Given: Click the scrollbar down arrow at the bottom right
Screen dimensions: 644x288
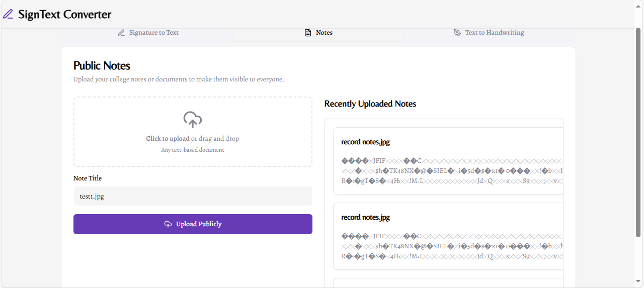Looking at the screenshot, I should [x=639, y=282].
